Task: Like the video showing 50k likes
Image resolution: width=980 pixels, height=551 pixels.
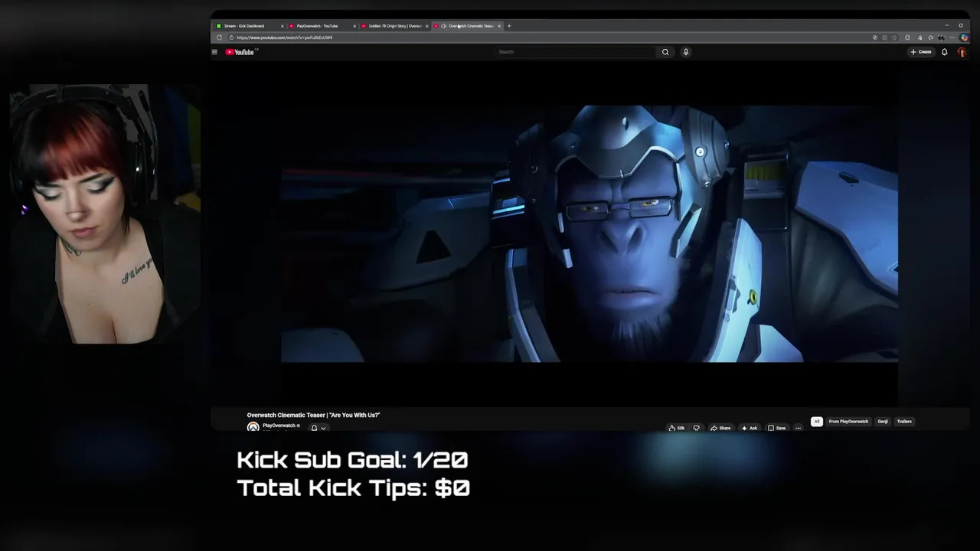Action: tap(677, 428)
